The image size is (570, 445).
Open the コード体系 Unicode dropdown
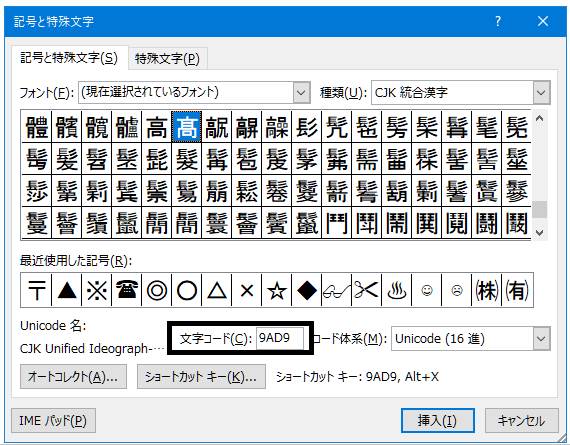pyautogui.click(x=541, y=339)
